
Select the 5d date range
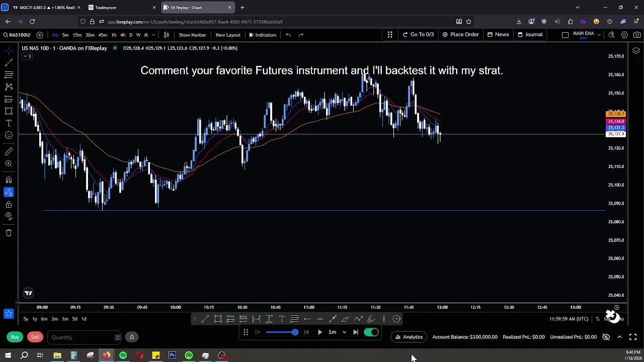[74, 319]
